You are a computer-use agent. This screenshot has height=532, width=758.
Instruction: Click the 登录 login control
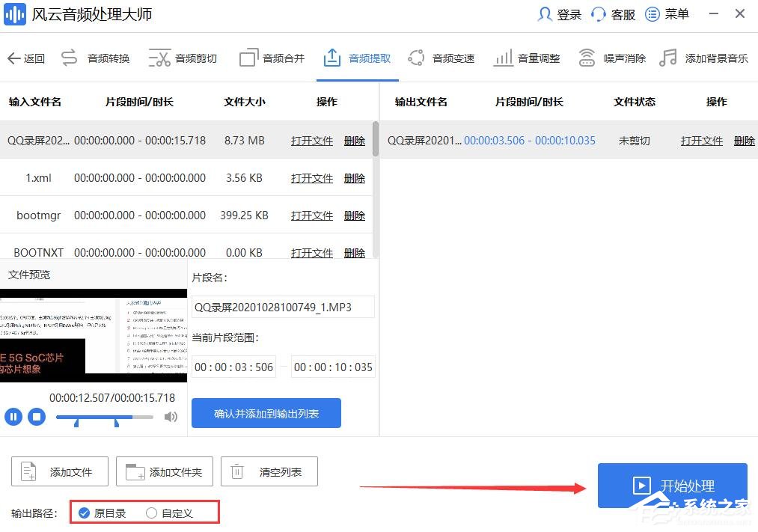[557, 13]
